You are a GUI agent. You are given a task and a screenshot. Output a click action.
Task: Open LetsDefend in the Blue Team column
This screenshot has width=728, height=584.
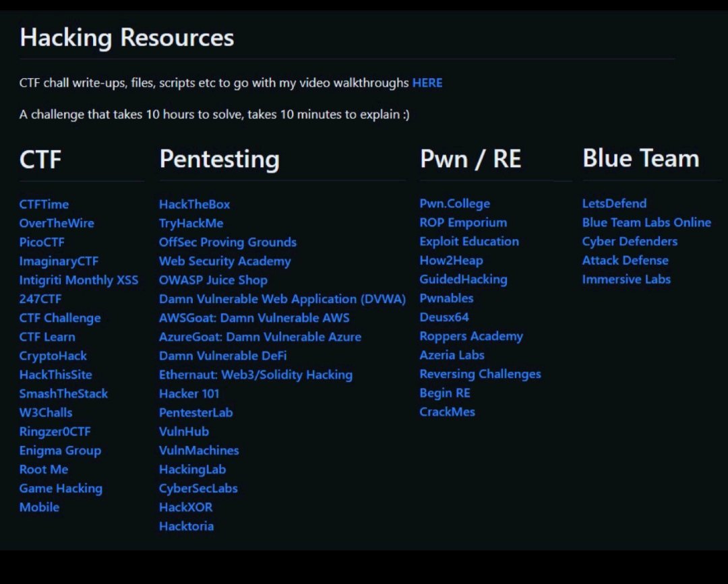614,203
